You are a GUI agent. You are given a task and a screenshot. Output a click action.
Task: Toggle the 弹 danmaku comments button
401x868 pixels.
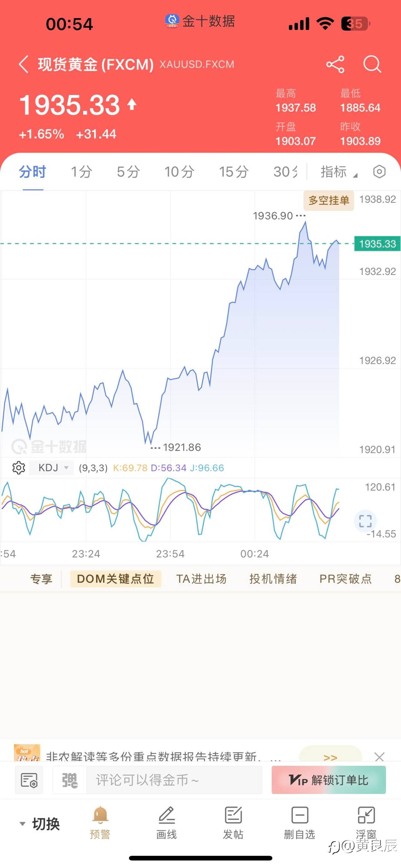[70, 780]
